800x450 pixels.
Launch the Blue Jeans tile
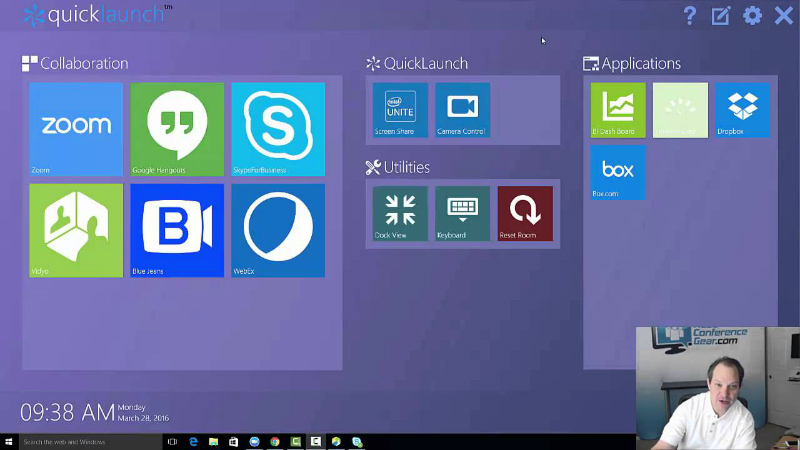177,229
